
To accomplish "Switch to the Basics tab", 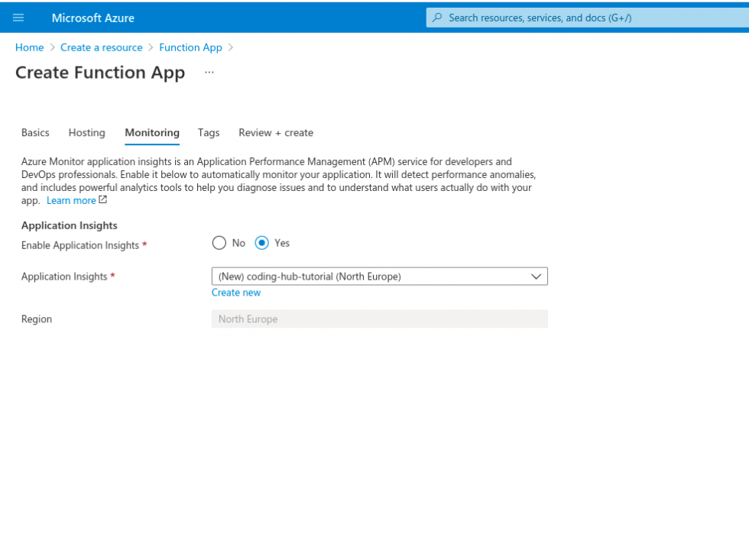I will pyautogui.click(x=35, y=133).
